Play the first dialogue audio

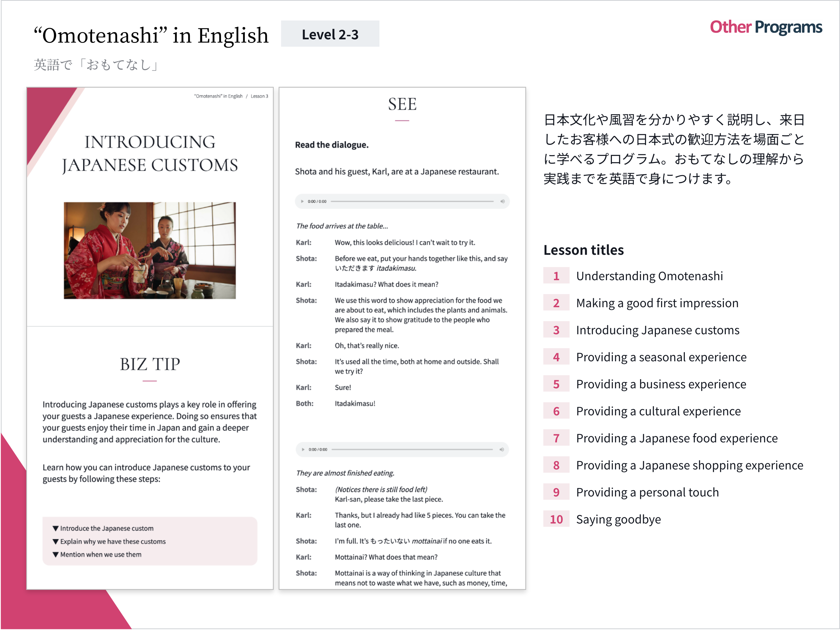point(302,202)
